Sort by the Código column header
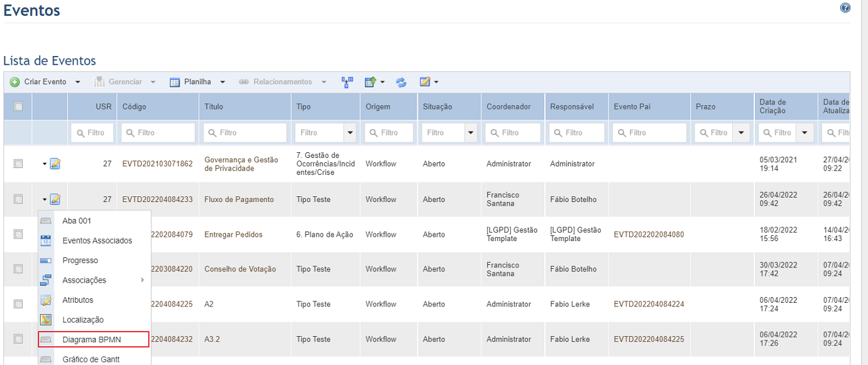 tap(135, 106)
